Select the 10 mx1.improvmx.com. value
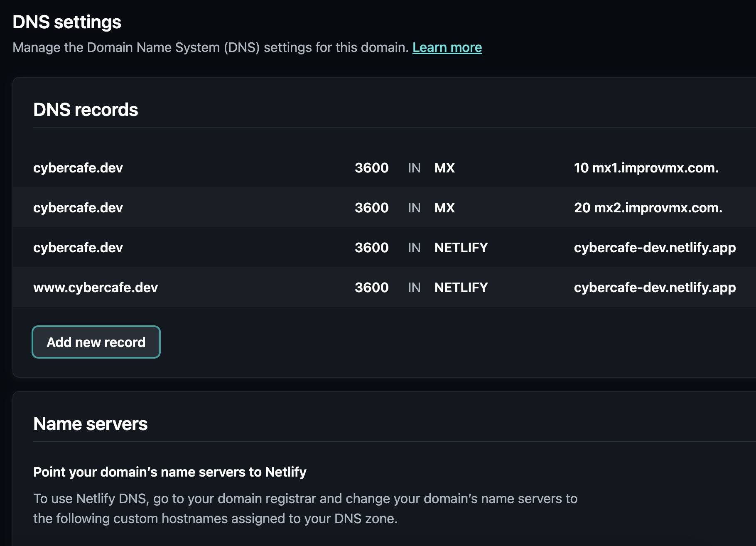This screenshot has height=546, width=756. click(646, 168)
